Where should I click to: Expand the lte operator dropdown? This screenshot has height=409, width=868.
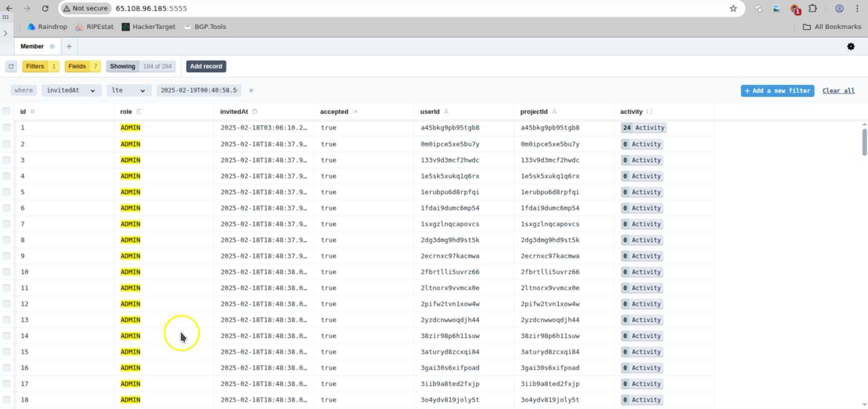(128, 90)
